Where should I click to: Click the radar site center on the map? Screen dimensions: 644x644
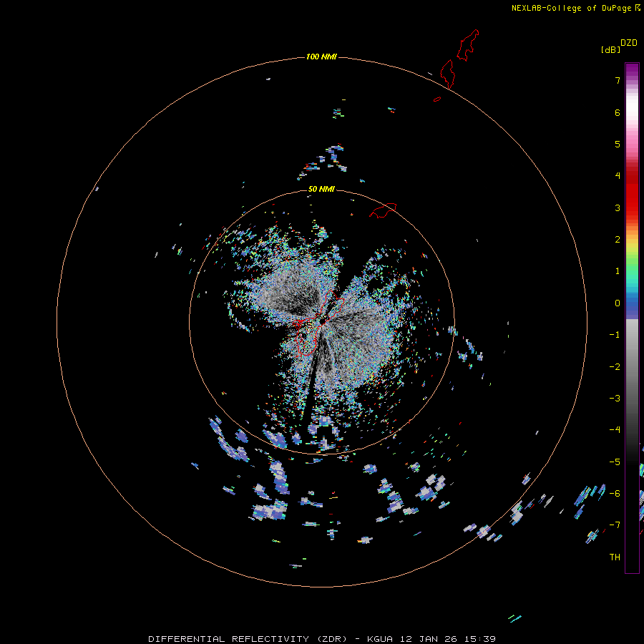click(323, 321)
